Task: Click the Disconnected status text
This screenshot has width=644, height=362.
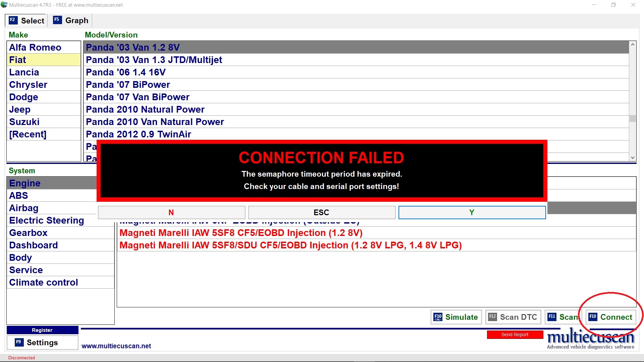Action: (x=21, y=358)
